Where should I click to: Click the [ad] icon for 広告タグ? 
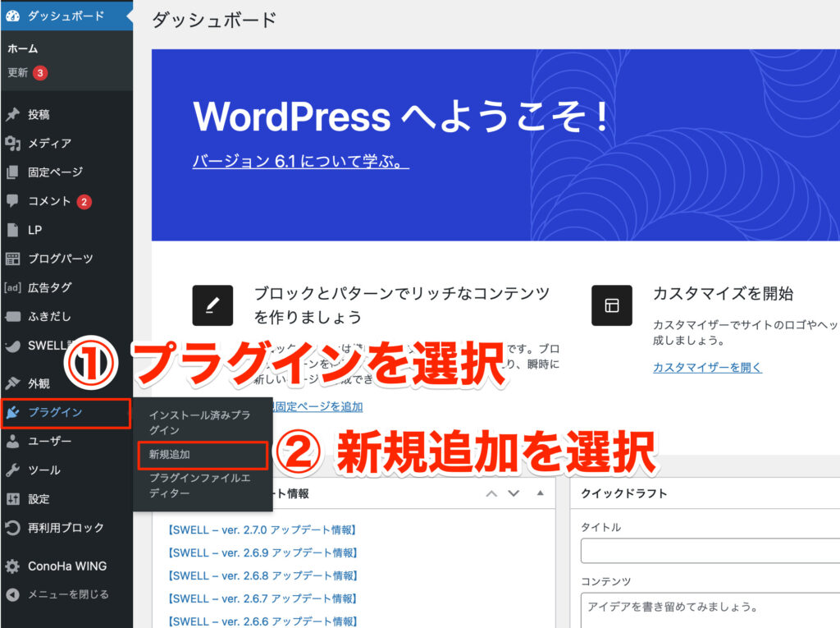(12, 288)
